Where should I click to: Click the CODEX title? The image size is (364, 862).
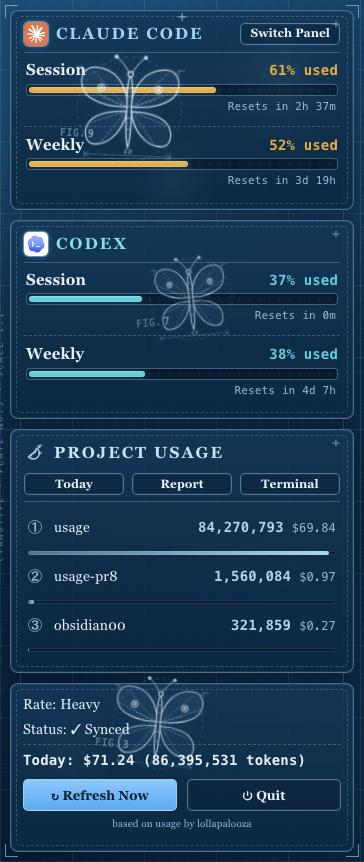pos(91,244)
